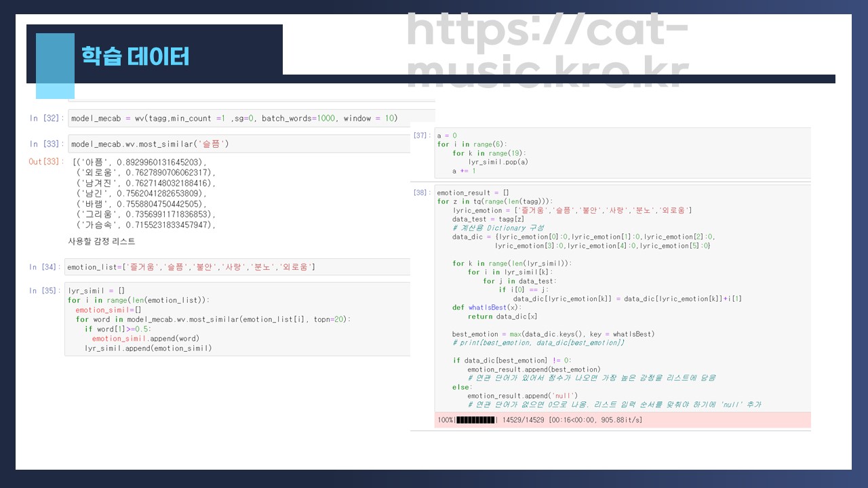This screenshot has width=868, height=488.
Task: Click the emotion_result.append(best_emotion) line
Action: point(534,369)
